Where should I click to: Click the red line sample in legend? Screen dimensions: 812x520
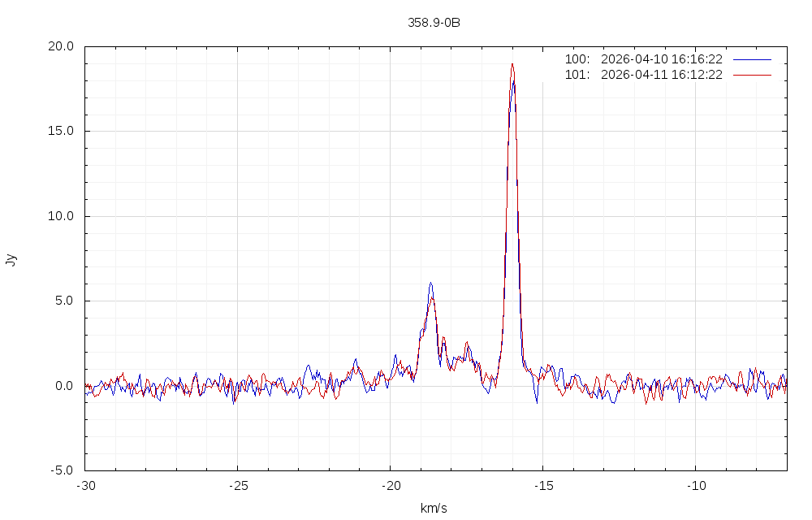coord(751,75)
